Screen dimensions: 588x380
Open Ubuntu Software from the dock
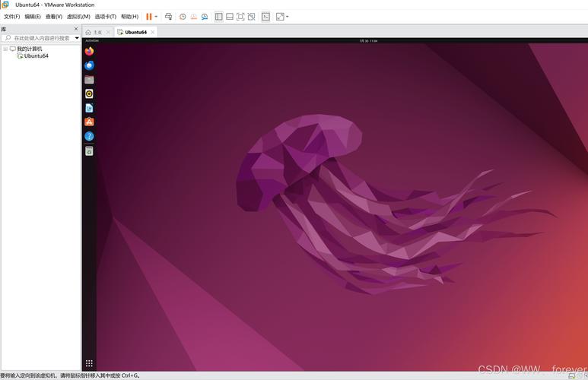[x=89, y=122]
